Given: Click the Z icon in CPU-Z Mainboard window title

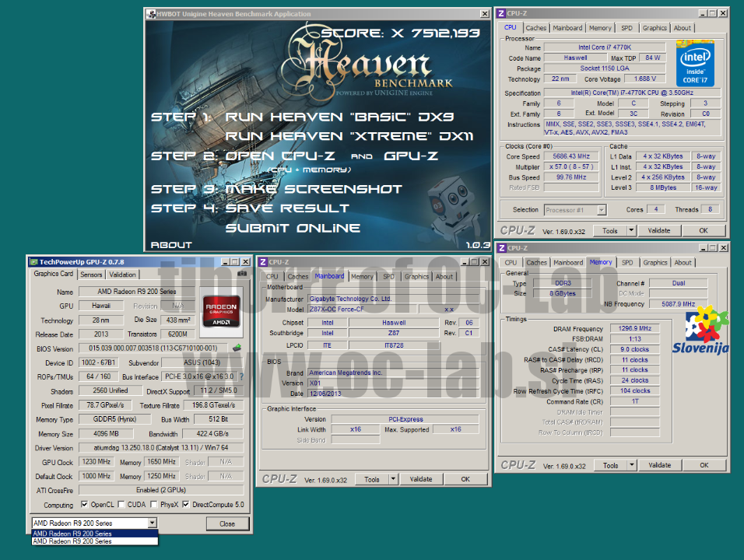Looking at the screenshot, I should click(x=263, y=262).
